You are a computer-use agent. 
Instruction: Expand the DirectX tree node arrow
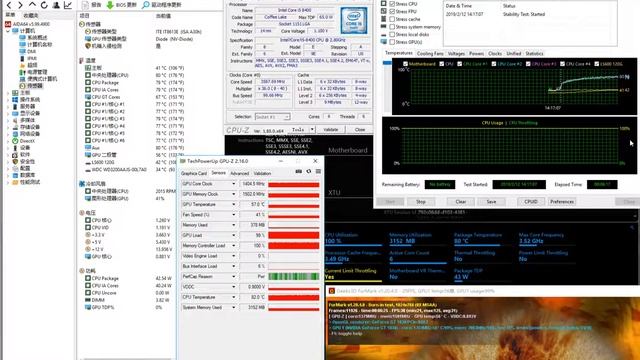pyautogui.click(x=8, y=141)
